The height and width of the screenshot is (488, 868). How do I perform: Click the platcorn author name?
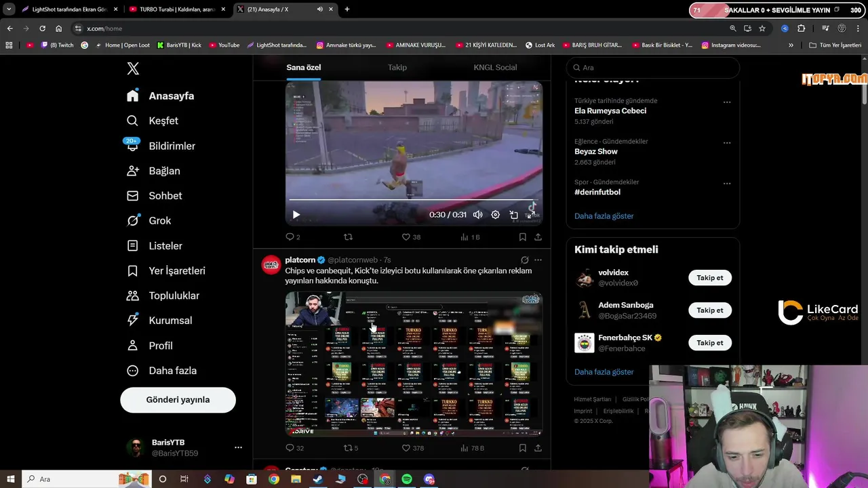pos(300,260)
